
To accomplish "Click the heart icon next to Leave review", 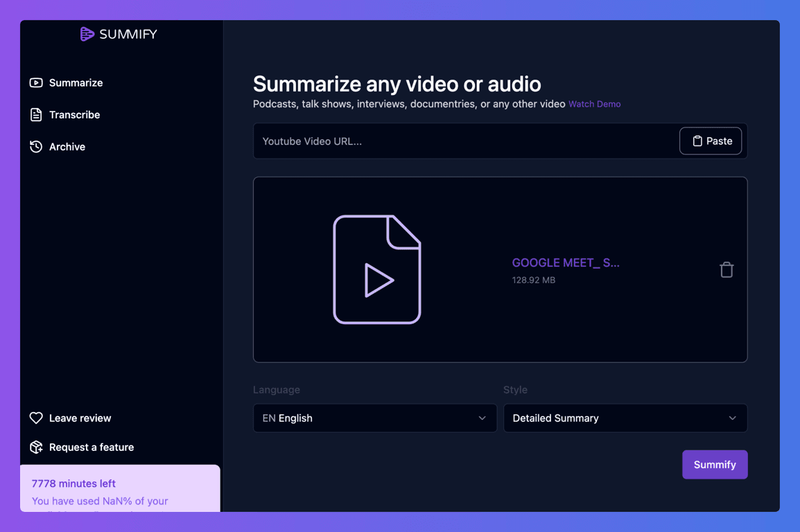I will point(36,418).
